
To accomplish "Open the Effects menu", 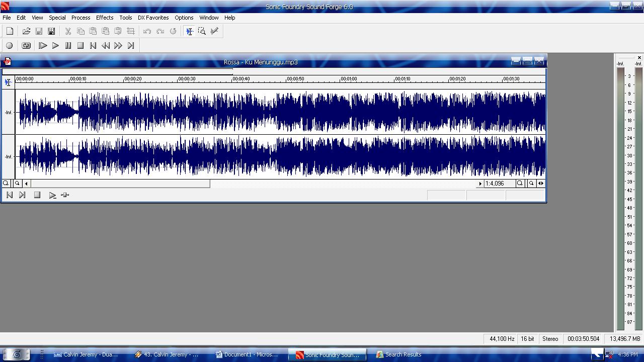I will (105, 18).
